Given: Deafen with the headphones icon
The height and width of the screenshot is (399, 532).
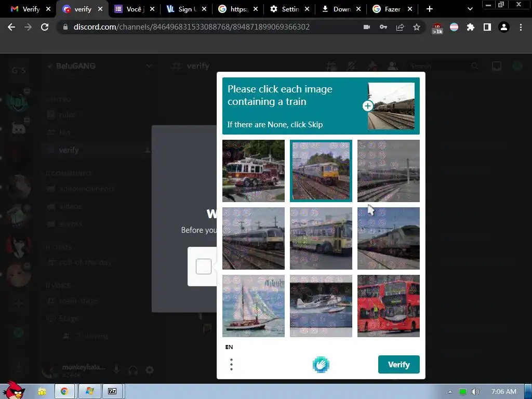Looking at the screenshot, I should 133,369.
